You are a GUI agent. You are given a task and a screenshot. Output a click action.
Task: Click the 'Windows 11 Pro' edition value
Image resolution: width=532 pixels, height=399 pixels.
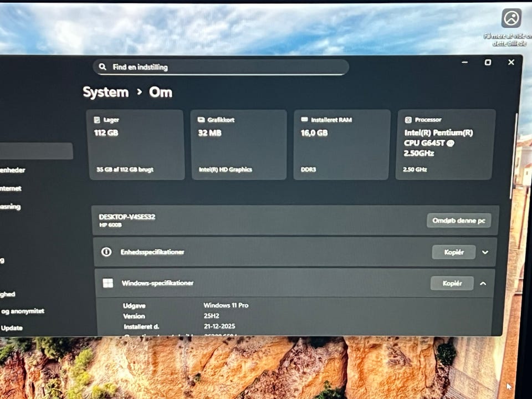click(226, 305)
